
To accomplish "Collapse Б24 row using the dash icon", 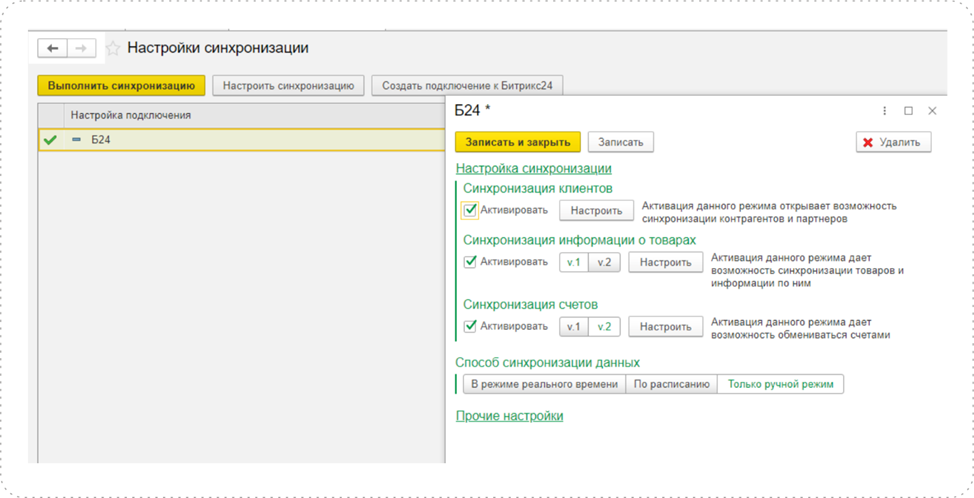I will tap(77, 140).
